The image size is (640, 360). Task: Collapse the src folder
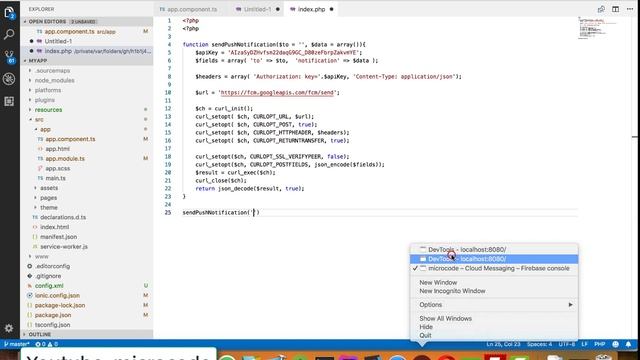click(39, 120)
